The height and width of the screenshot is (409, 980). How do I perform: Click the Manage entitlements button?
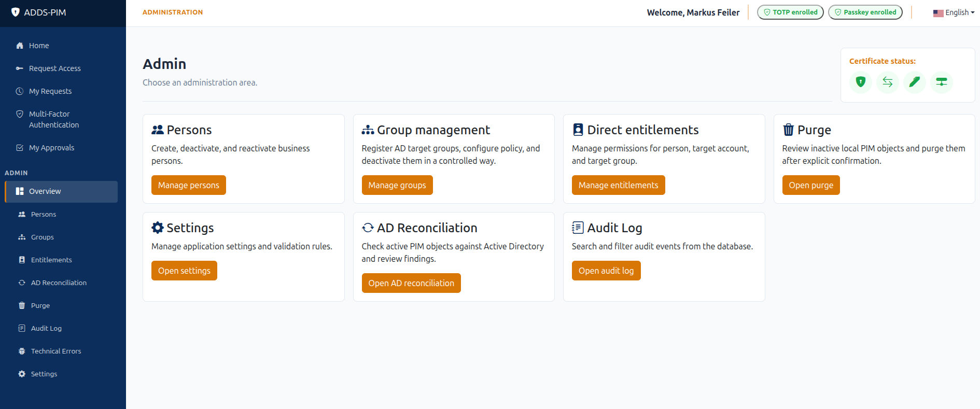point(619,185)
